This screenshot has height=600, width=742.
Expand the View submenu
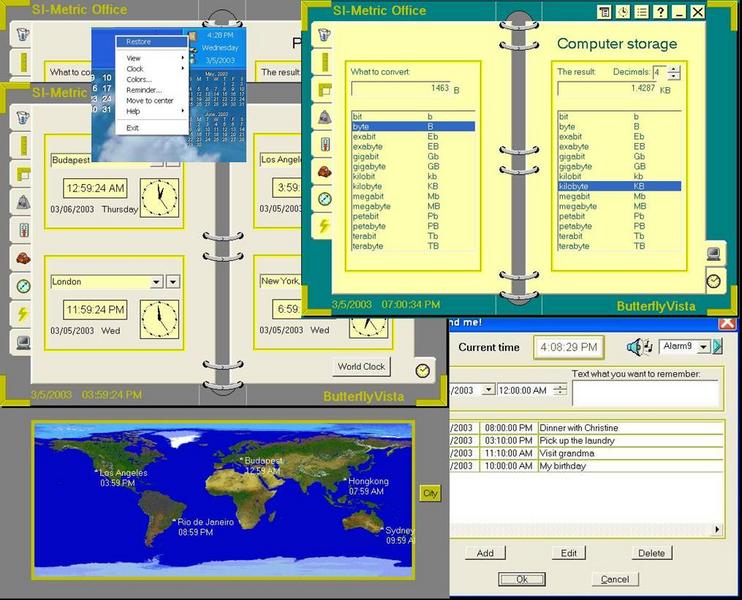click(x=153, y=58)
